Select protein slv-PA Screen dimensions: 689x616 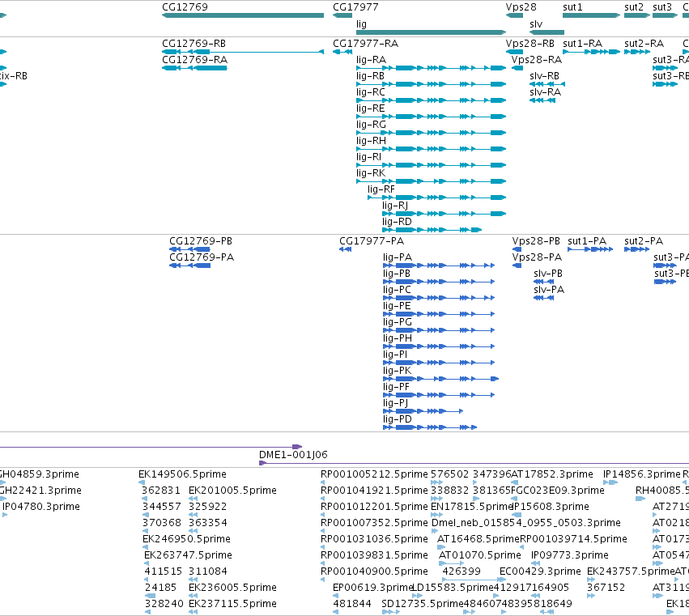click(x=543, y=299)
